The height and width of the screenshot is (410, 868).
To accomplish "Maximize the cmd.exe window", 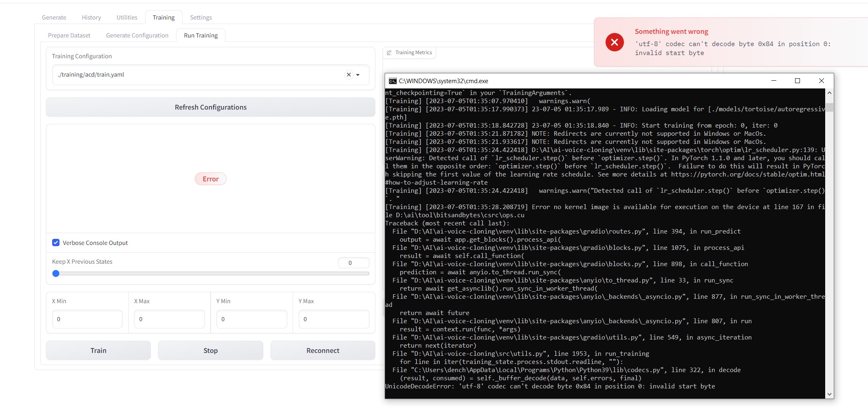I will (x=798, y=81).
